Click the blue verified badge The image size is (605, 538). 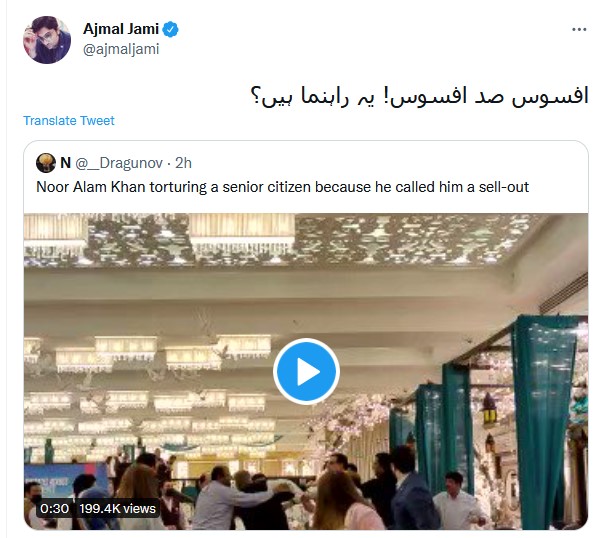[170, 29]
